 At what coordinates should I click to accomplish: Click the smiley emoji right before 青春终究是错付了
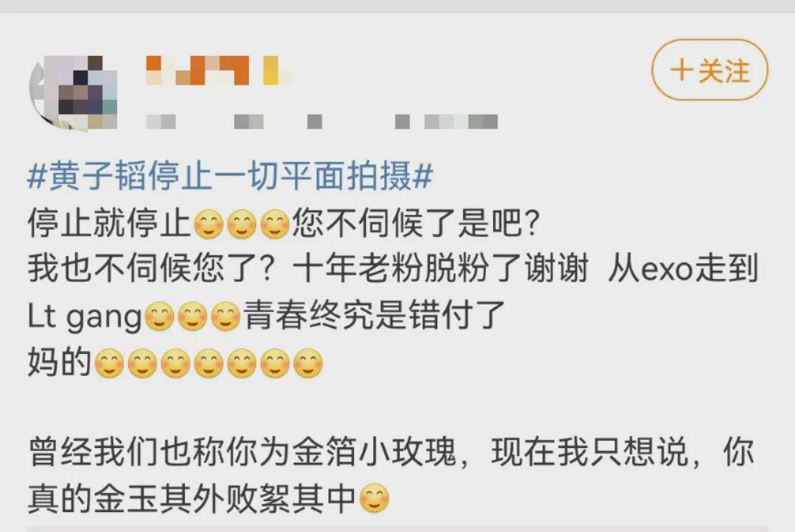point(225,316)
